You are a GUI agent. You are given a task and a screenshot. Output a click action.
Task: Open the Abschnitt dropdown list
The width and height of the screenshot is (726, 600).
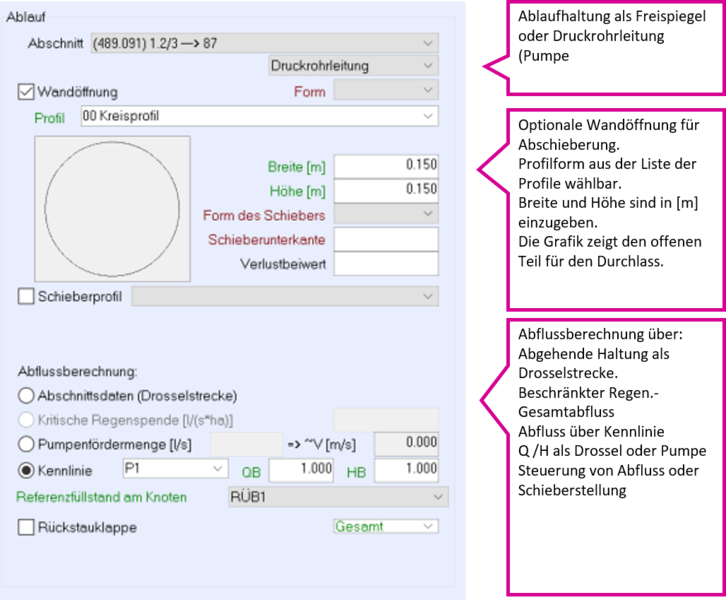(x=428, y=43)
